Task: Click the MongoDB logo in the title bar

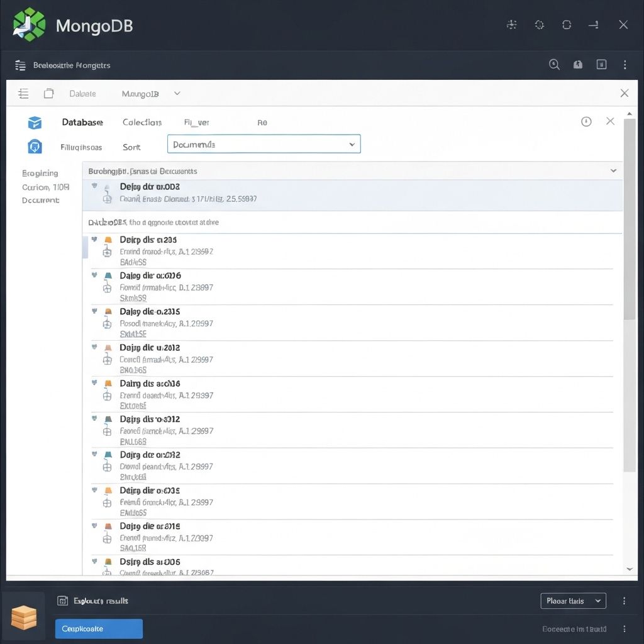Action: click(29, 25)
